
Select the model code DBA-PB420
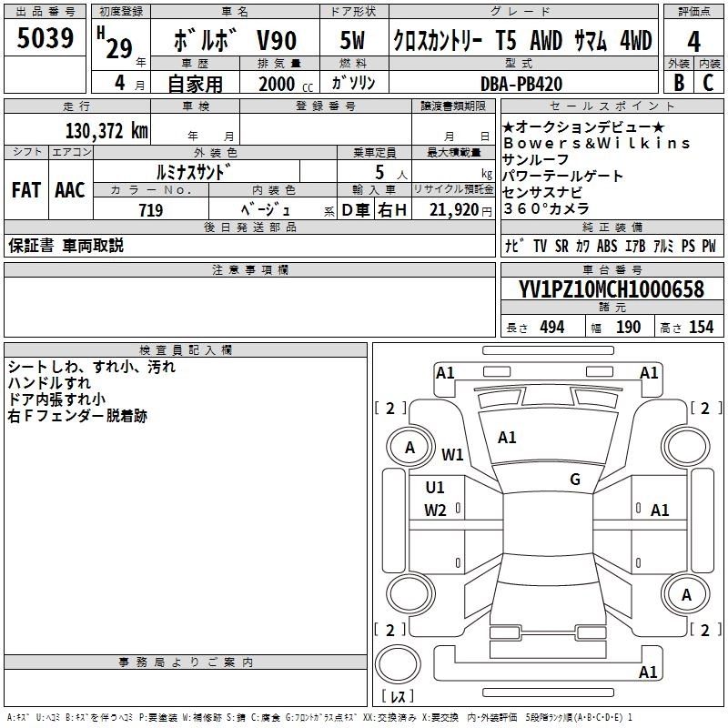pos(521,84)
